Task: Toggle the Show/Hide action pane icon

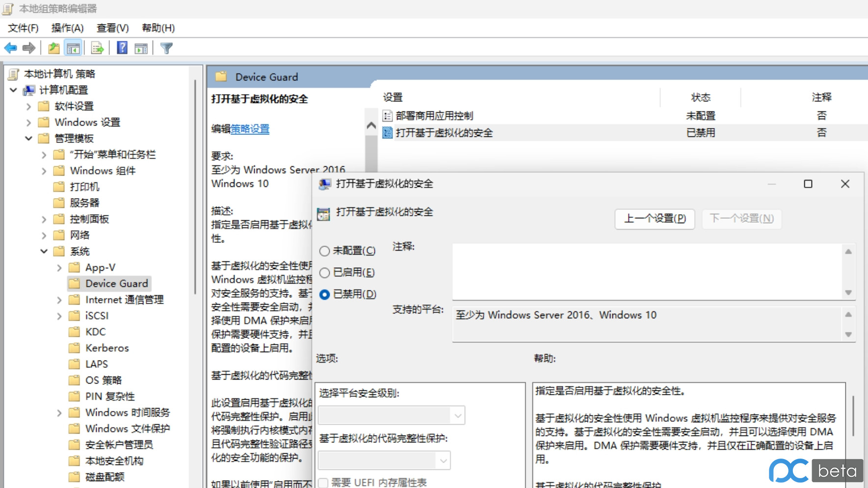Action: tap(141, 48)
